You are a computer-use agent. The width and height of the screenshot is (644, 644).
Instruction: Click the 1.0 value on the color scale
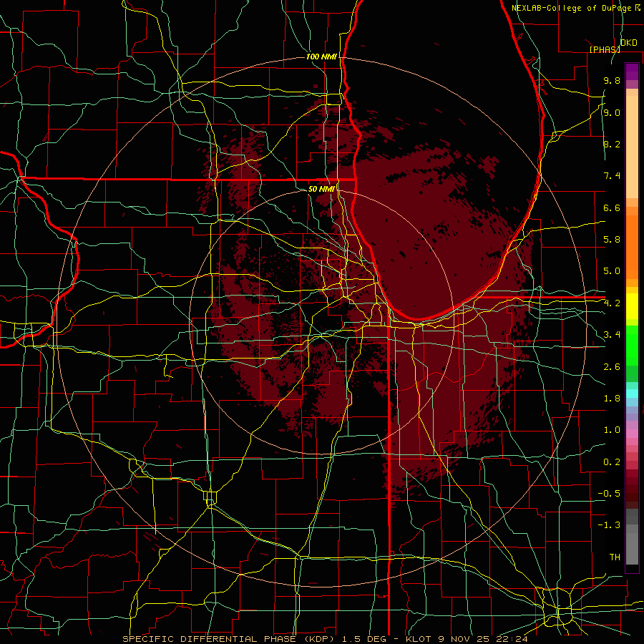(612, 430)
